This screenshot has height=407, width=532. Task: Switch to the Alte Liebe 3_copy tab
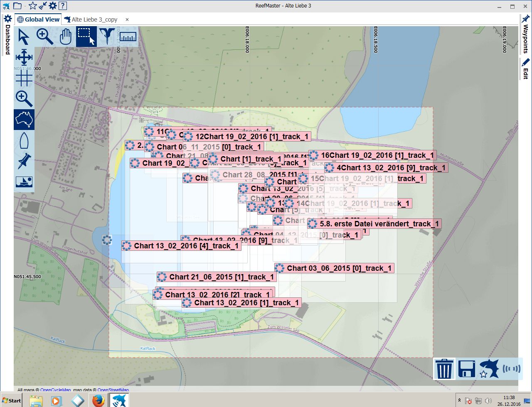94,20
